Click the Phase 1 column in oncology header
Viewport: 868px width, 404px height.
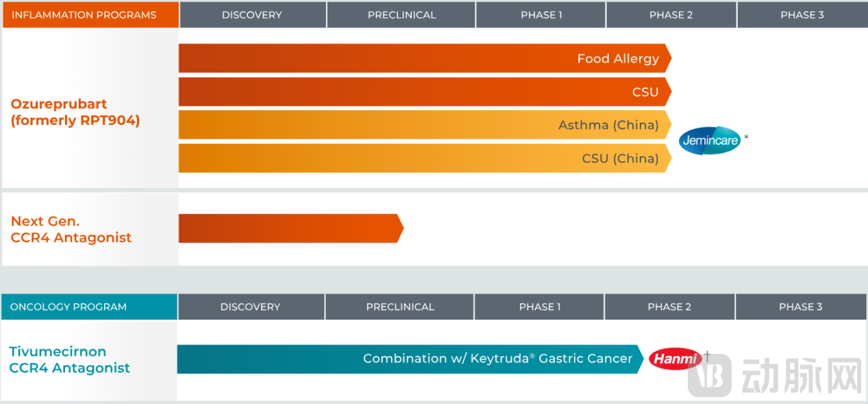tap(539, 307)
